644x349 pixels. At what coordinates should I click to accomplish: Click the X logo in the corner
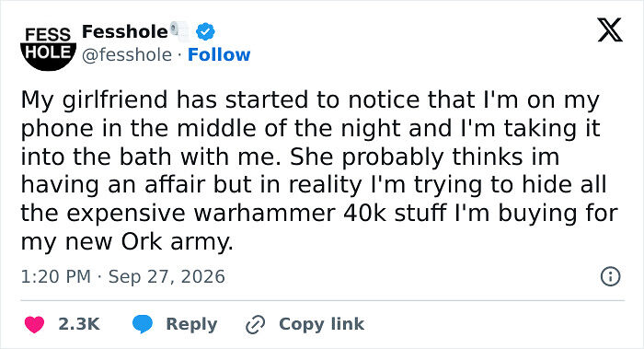click(610, 30)
